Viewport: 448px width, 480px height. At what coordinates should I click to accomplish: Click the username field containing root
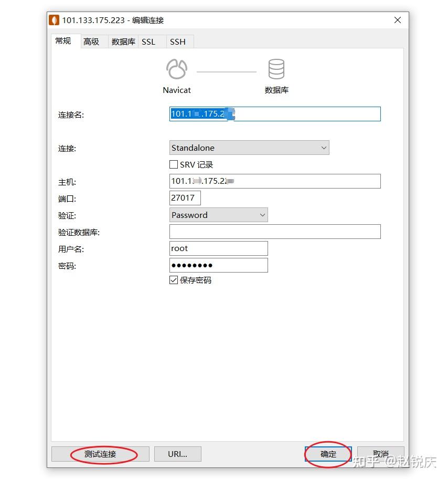(219, 248)
